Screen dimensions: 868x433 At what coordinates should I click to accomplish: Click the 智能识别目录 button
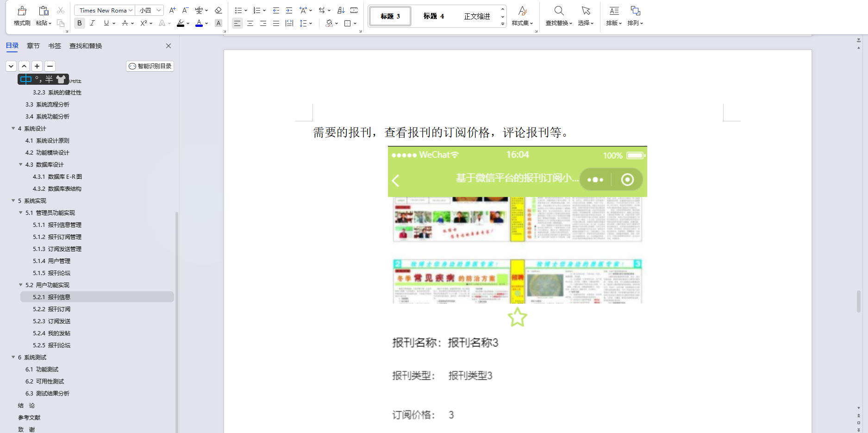[150, 66]
